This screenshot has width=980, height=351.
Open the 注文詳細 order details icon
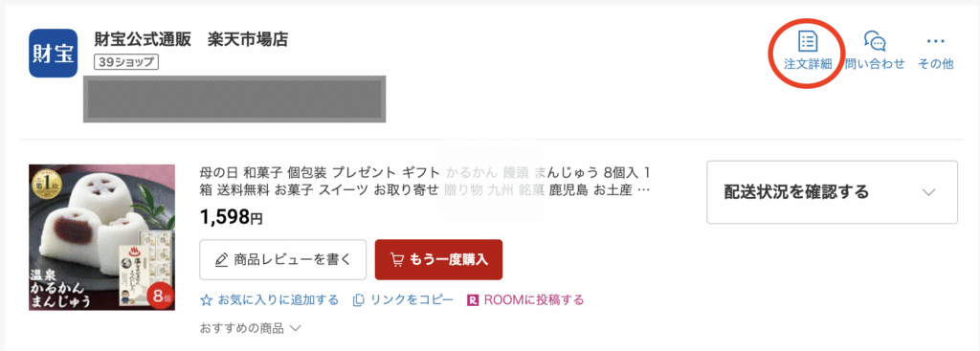[x=808, y=42]
